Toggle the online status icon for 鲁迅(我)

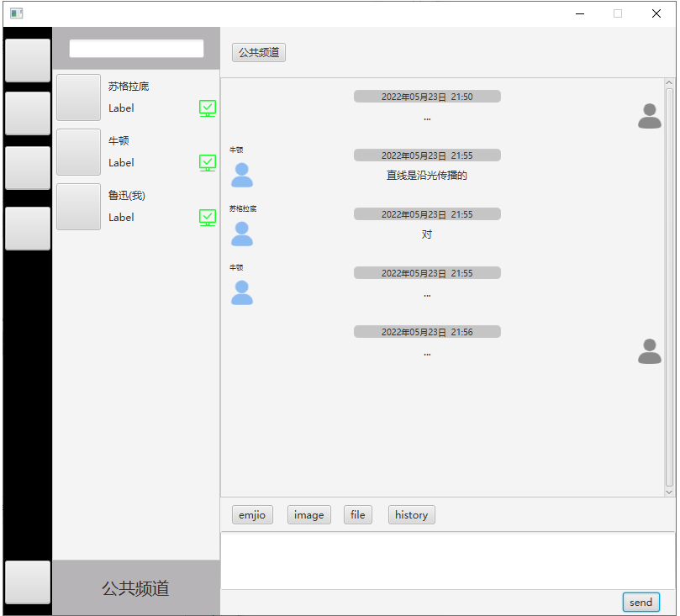(x=207, y=218)
